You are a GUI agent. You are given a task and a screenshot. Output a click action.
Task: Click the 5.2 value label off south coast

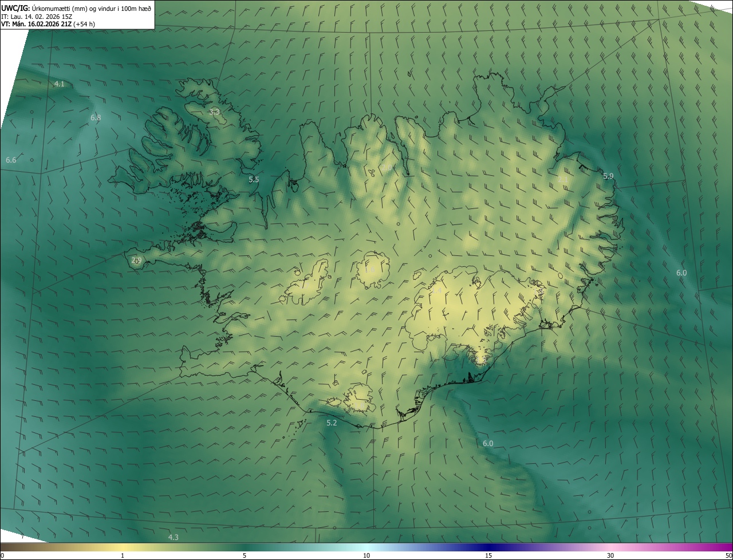pyautogui.click(x=332, y=423)
